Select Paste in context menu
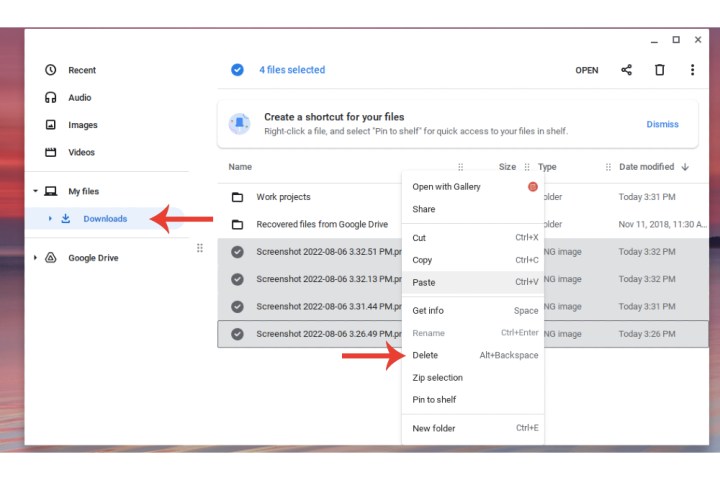The height and width of the screenshot is (480, 720). (473, 282)
